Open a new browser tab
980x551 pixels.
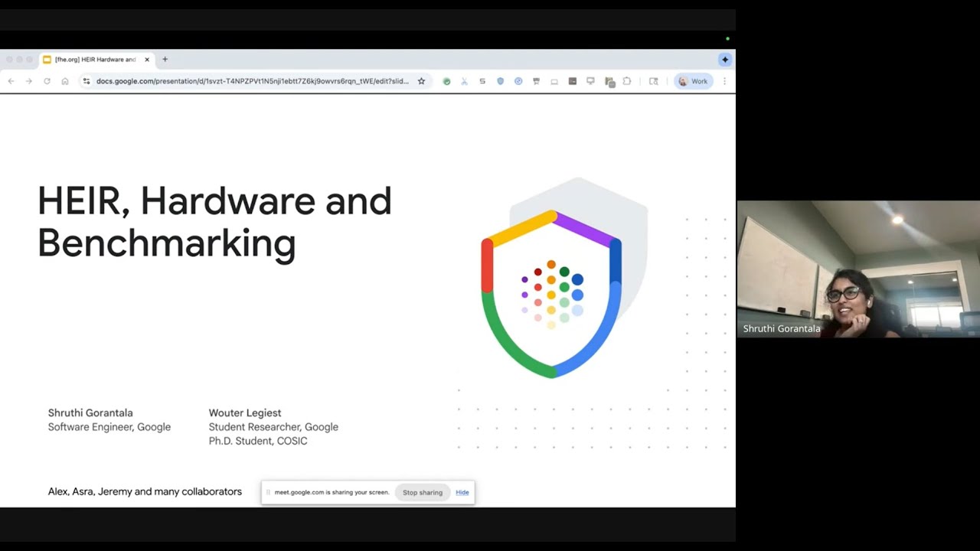(165, 59)
